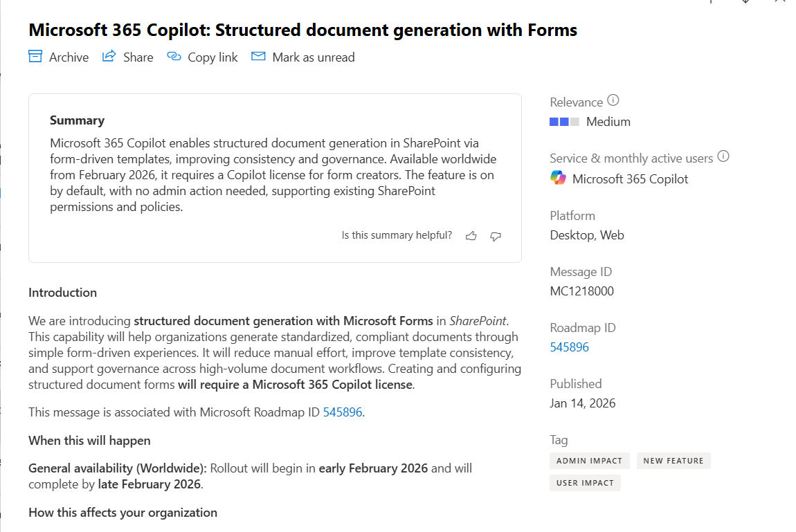The height and width of the screenshot is (532, 796).
Task: Give the summary a thumbs up
Action: coord(471,236)
